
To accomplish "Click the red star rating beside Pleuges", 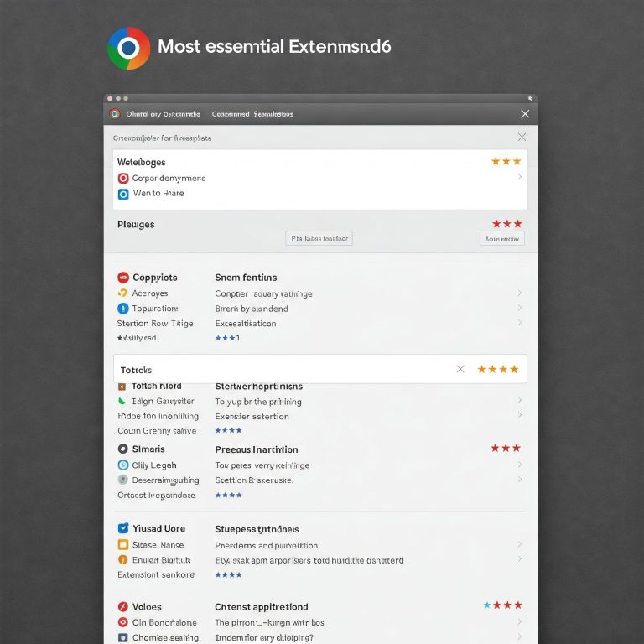I will [507, 224].
